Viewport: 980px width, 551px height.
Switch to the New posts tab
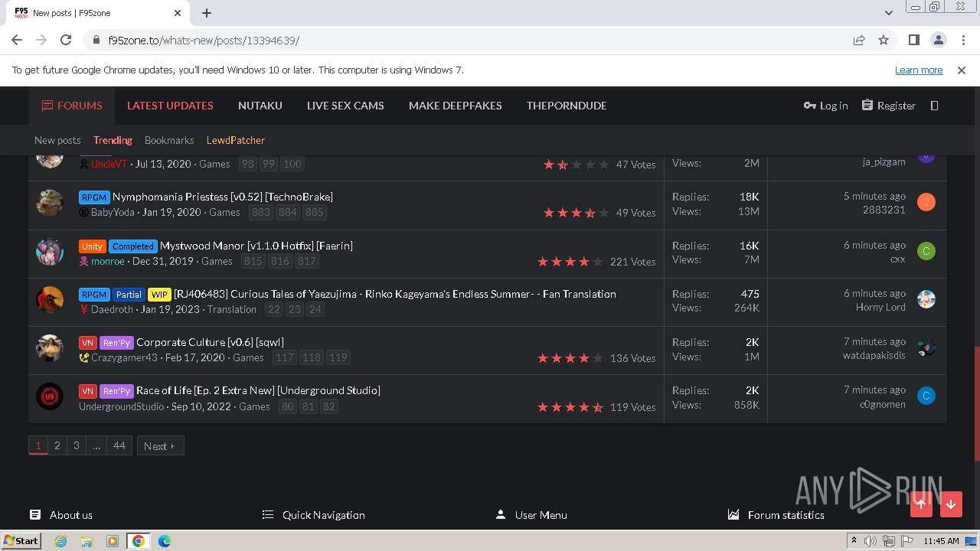click(57, 140)
